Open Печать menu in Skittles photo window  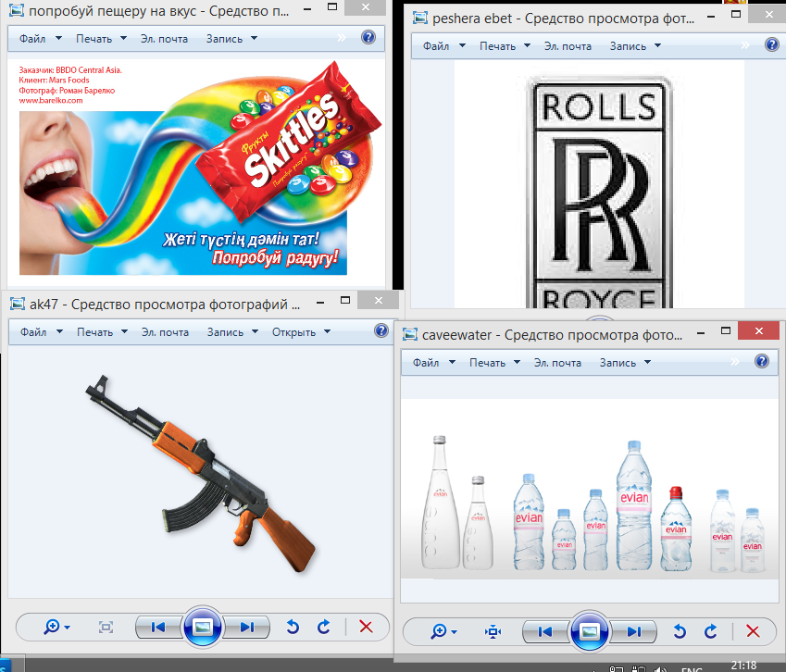[101, 39]
